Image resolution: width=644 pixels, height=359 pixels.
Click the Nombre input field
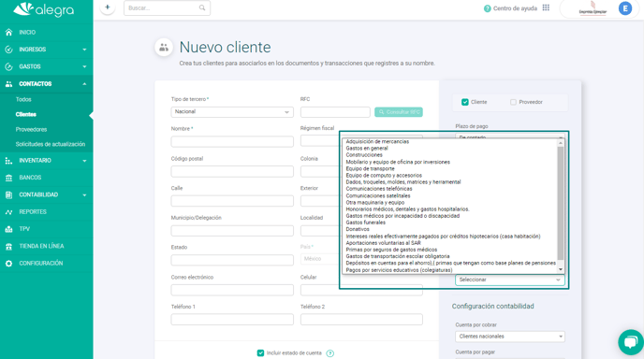point(232,141)
